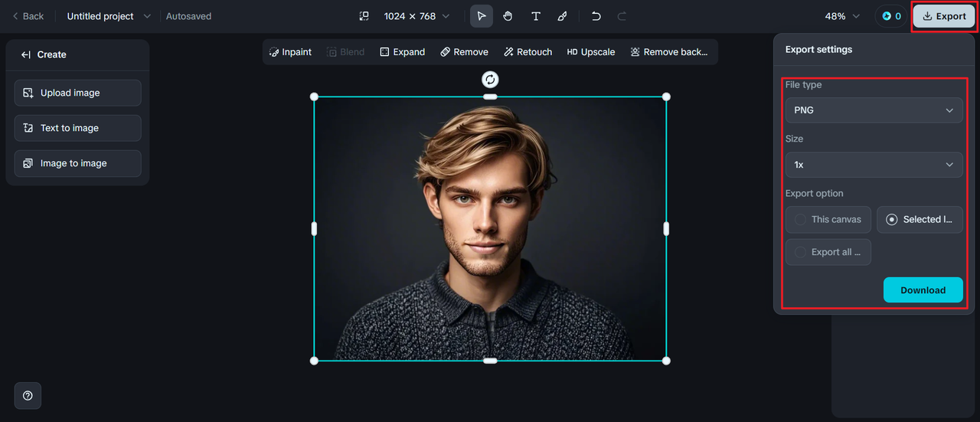980x422 pixels.
Task: Select the Hand pan tool
Action: tap(508, 16)
